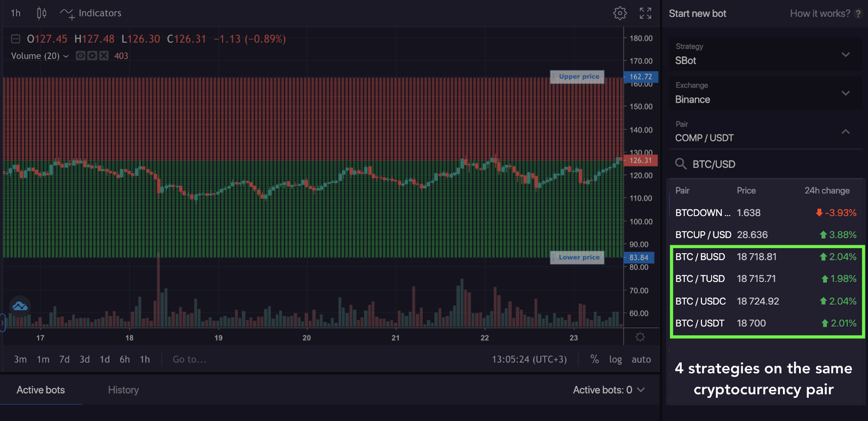Expand the Strategy SBot dropdown
Screen dimensions: 868x421
[x=766, y=54]
